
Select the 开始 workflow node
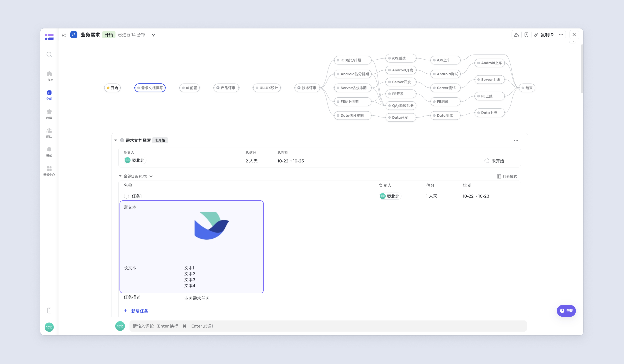pos(112,88)
